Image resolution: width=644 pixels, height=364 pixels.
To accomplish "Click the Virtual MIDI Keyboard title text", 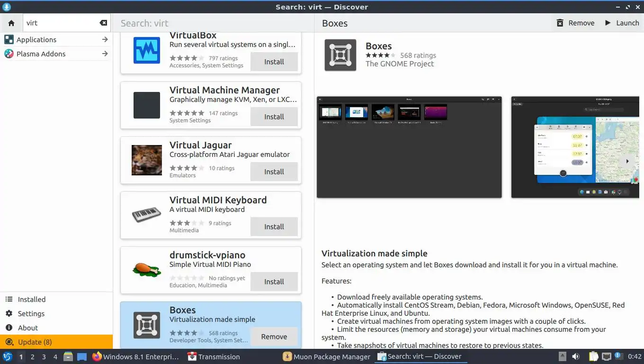I will [218, 200].
